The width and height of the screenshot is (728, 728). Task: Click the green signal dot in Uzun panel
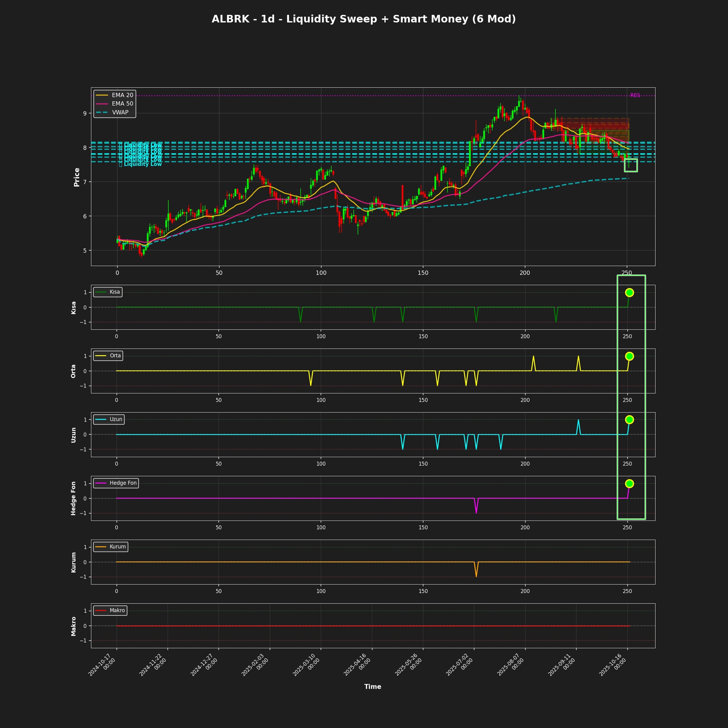[x=629, y=420]
